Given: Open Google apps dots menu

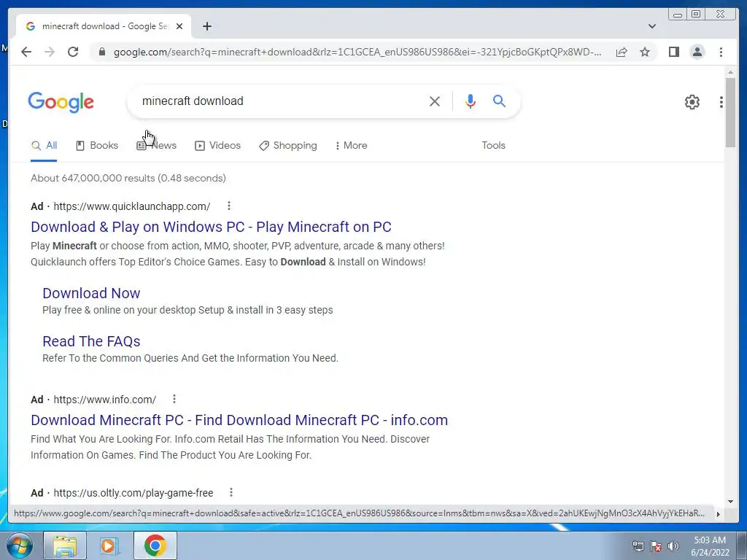Looking at the screenshot, I should point(721,101).
